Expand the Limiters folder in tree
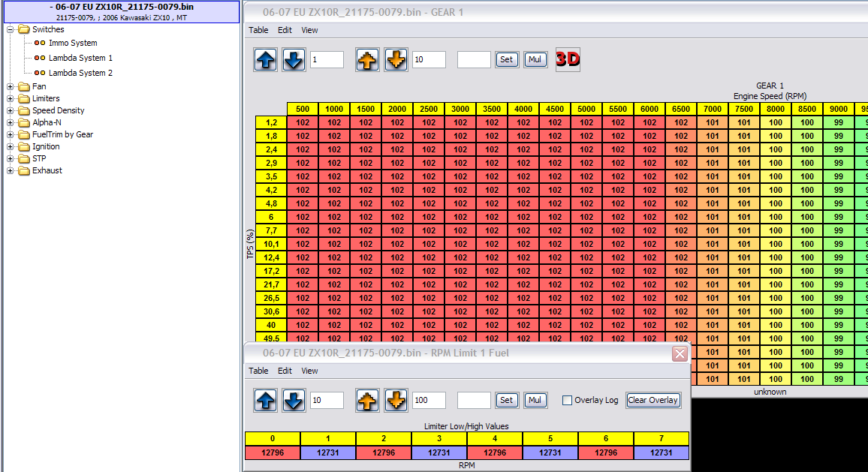The width and height of the screenshot is (868, 472). coord(11,98)
